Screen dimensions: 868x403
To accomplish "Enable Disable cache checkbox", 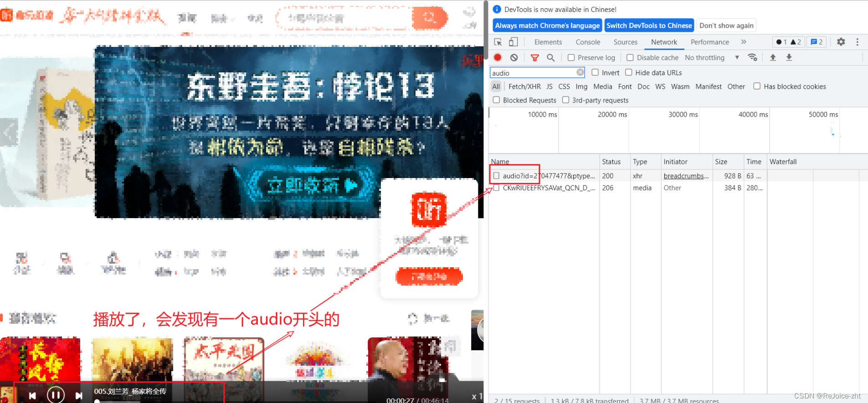I will (630, 58).
